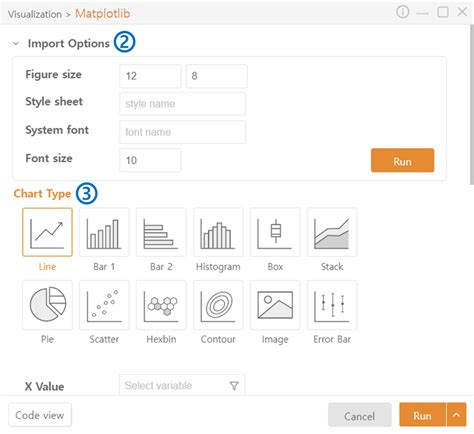The width and height of the screenshot is (474, 434).
Task: Close the Matplotlib dialog
Action: [x=462, y=12]
